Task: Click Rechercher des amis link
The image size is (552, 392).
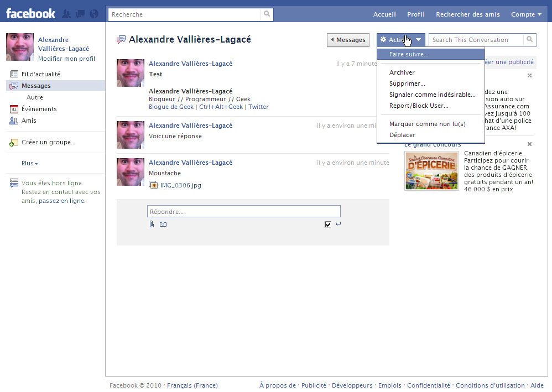Action: coord(467,14)
